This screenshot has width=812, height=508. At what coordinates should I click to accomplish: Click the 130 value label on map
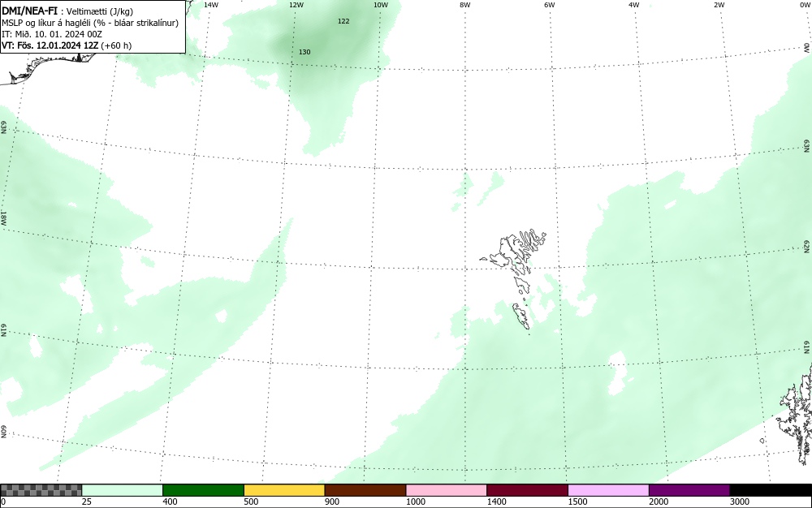[304, 52]
